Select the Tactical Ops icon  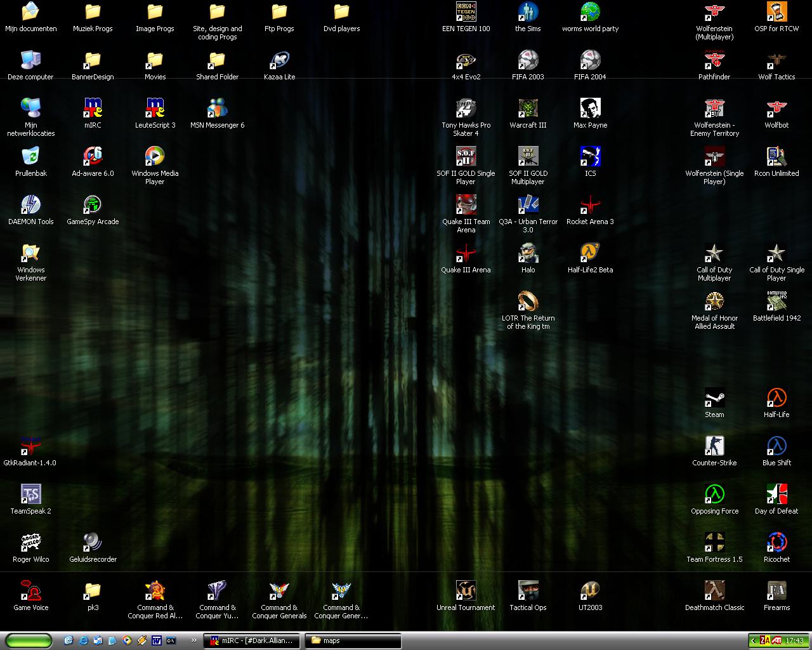pyautogui.click(x=528, y=590)
